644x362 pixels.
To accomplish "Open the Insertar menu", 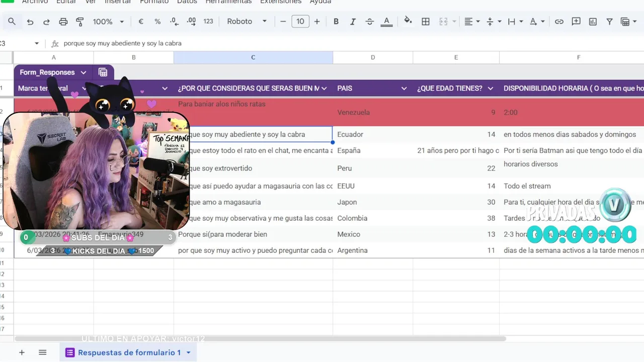I will tap(118, 2).
